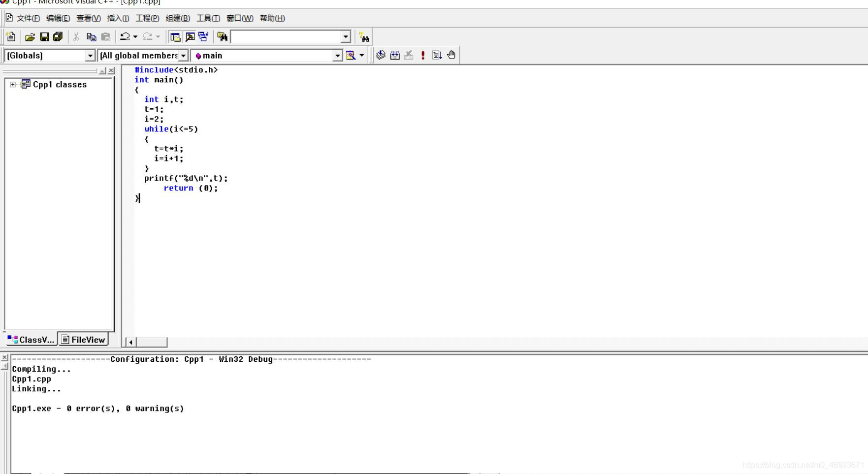Select the Cpp1 classes tree item
Screen dimensions: 868x474
60,85
